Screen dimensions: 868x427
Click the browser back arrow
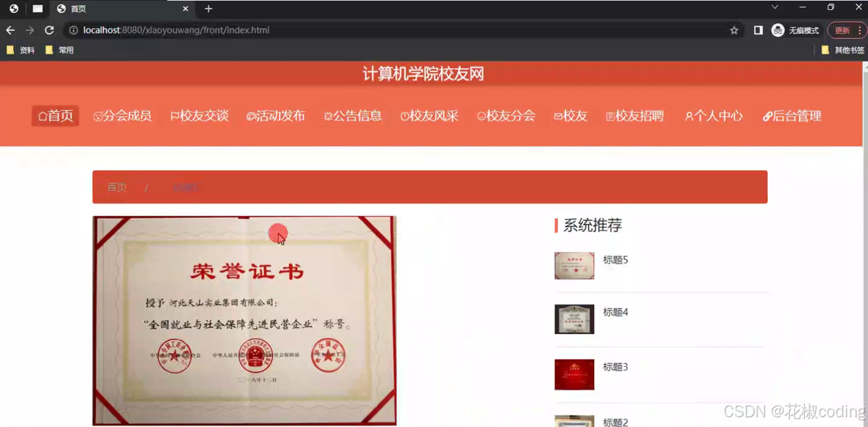[x=10, y=30]
